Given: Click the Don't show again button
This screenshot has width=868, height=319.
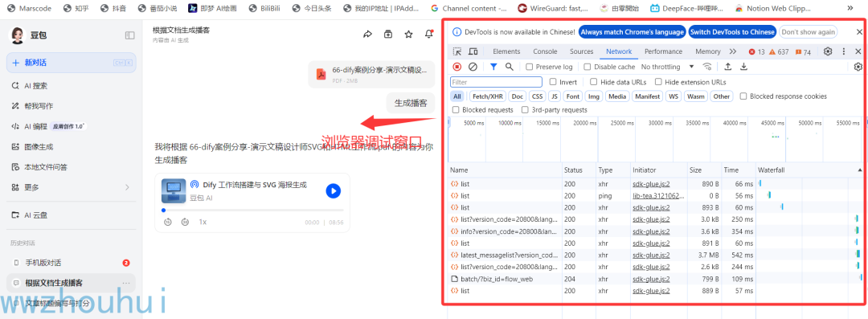Looking at the screenshot, I should (809, 32).
